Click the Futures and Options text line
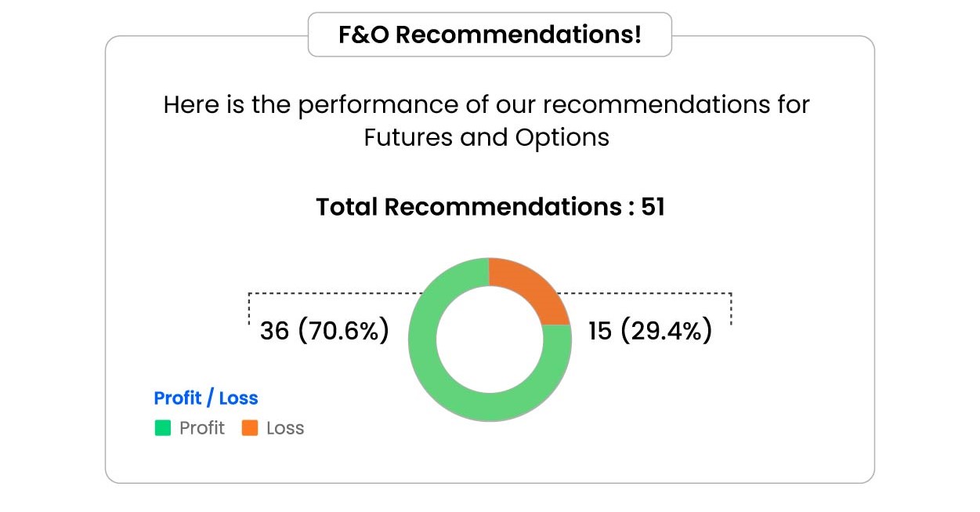Image resolution: width=980 pixels, height=512 pixels. tap(486, 137)
